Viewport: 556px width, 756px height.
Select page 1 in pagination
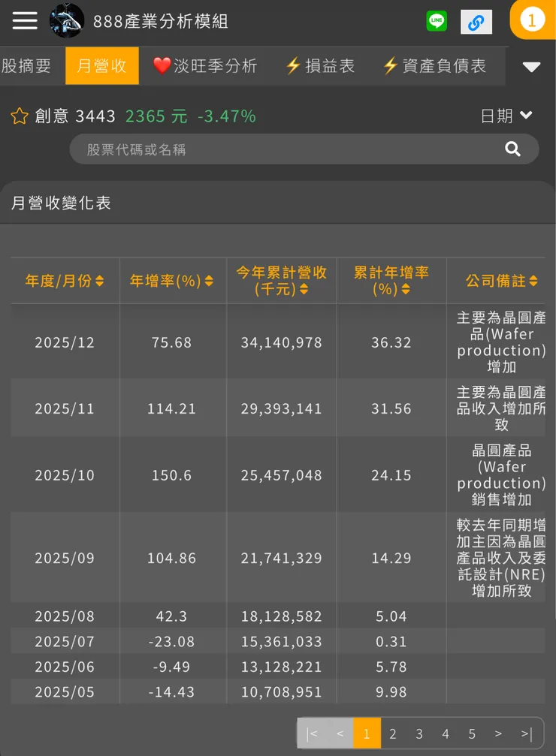click(x=367, y=733)
